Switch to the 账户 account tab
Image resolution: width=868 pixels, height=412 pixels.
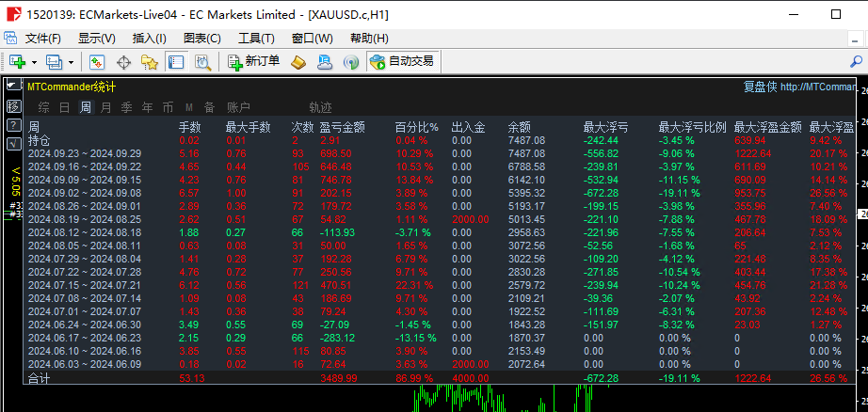coord(238,107)
